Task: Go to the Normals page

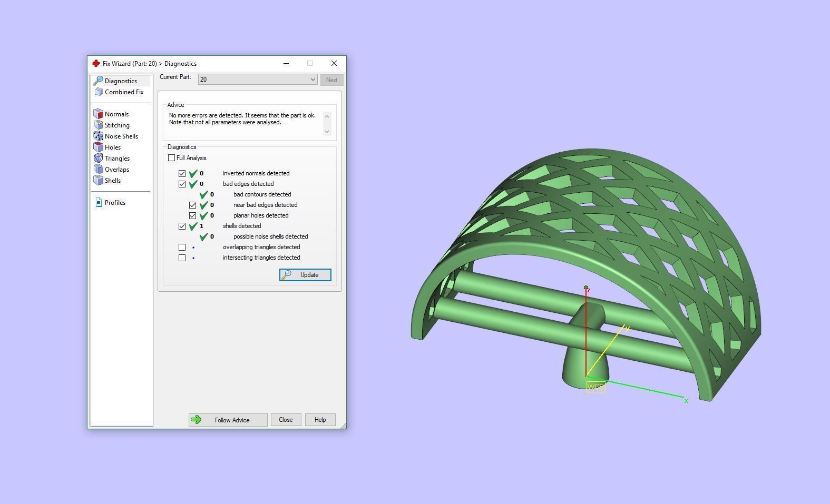Action: (x=116, y=114)
